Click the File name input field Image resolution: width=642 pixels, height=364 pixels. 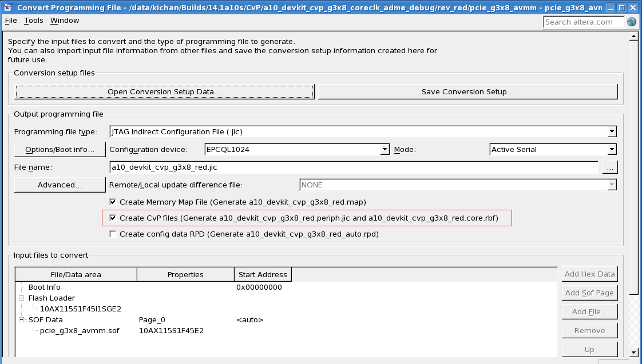(354, 167)
